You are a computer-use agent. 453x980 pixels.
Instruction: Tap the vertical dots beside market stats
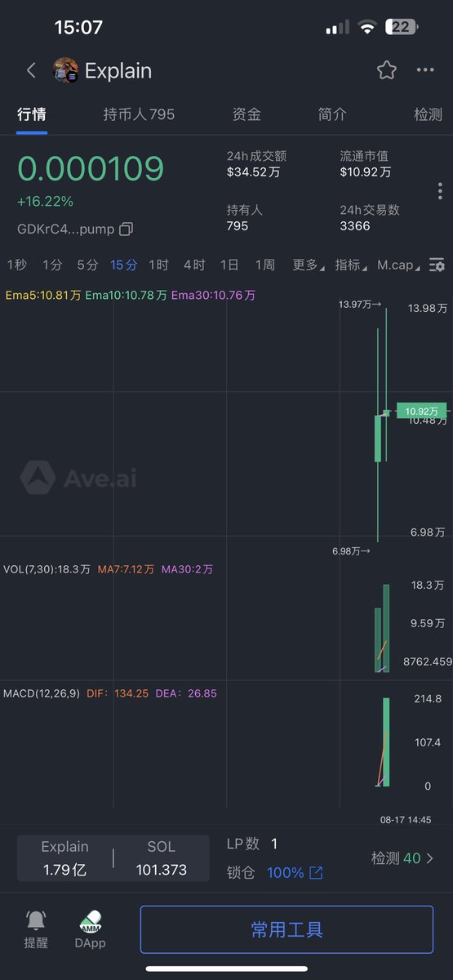tap(440, 191)
